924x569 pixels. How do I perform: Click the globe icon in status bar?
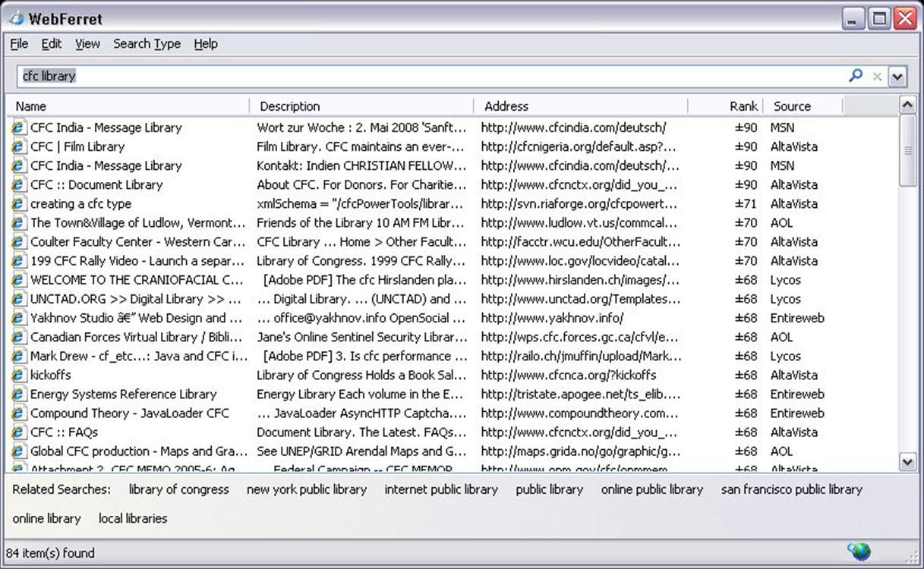pyautogui.click(x=859, y=552)
